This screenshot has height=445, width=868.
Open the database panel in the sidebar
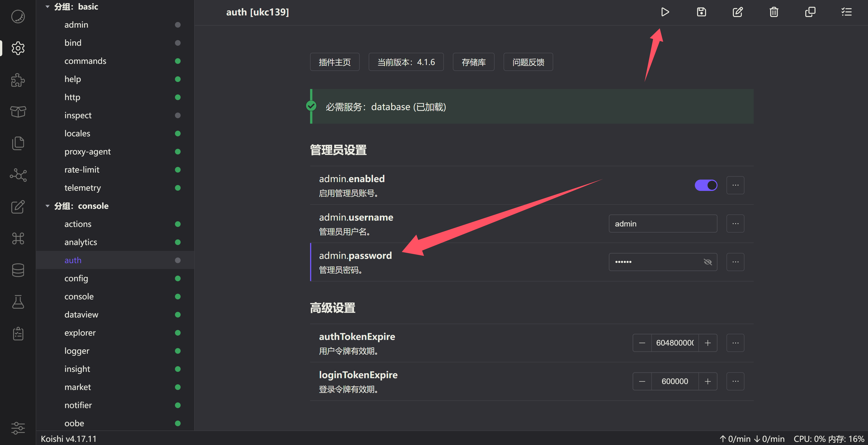click(x=18, y=270)
